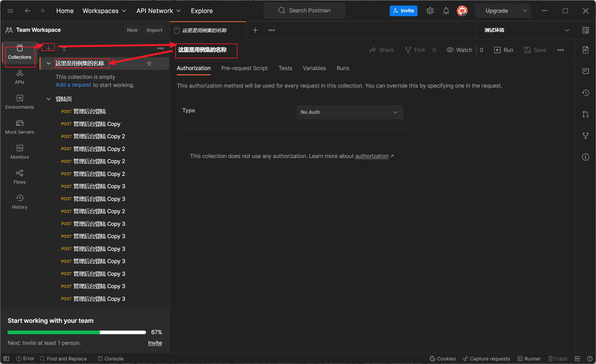596x364 pixels.
Task: Switch to the Pre-request Script tab
Action: 244,68
